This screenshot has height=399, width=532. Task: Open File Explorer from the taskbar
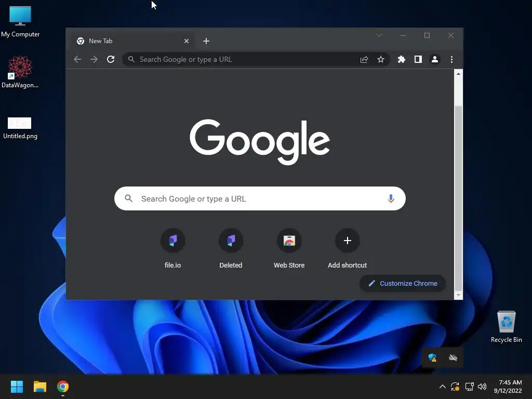click(x=39, y=387)
